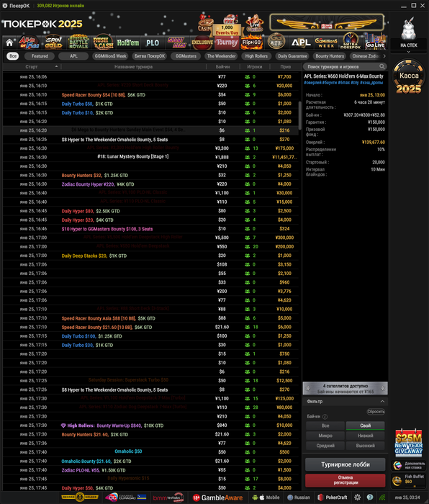Open the Rush & Cash icon
429x504 pixels.
click(103, 42)
